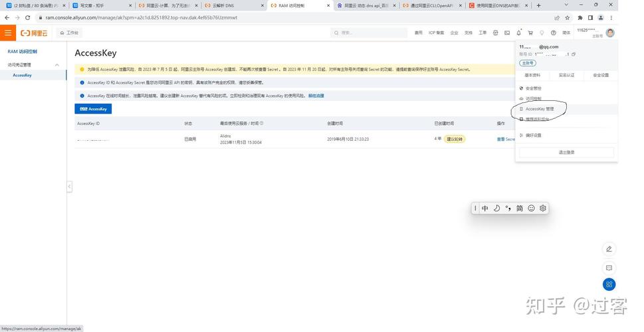
Task: Click the user avatar picture
Action: [610, 33]
